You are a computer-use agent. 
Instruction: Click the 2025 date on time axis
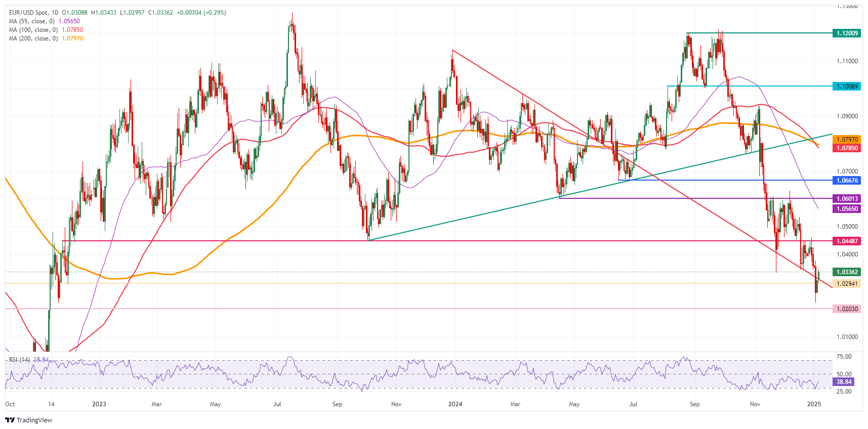[x=814, y=404]
